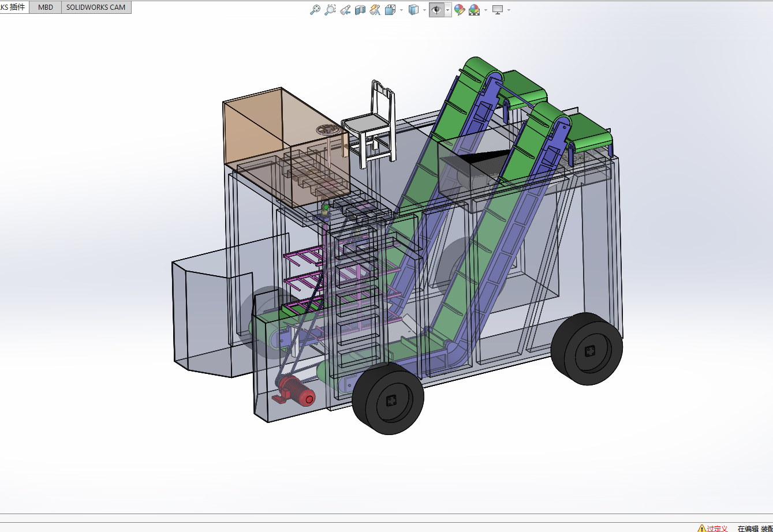Select the Zoom to Area tool
The image size is (773, 532).
click(x=330, y=10)
